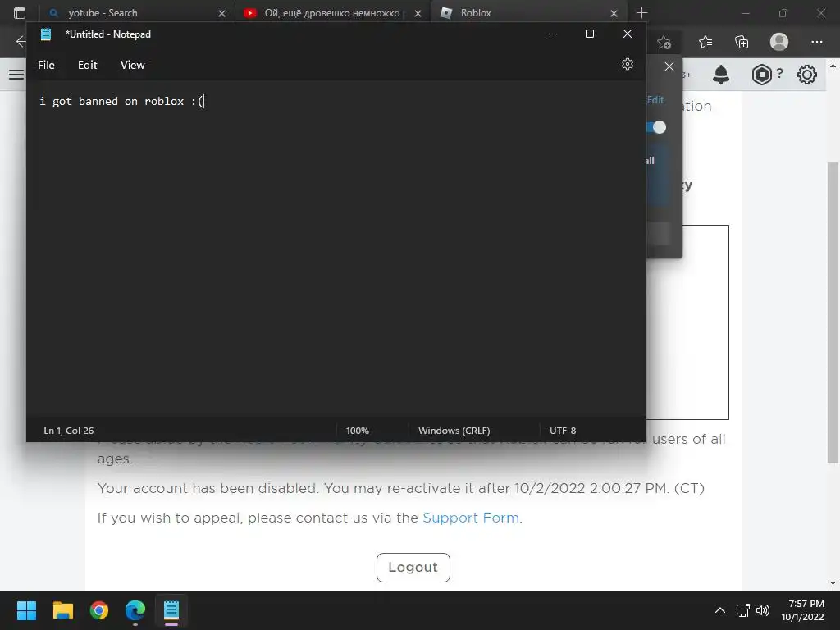
Task: Open Microsoft Edge from the taskbar
Action: click(135, 610)
